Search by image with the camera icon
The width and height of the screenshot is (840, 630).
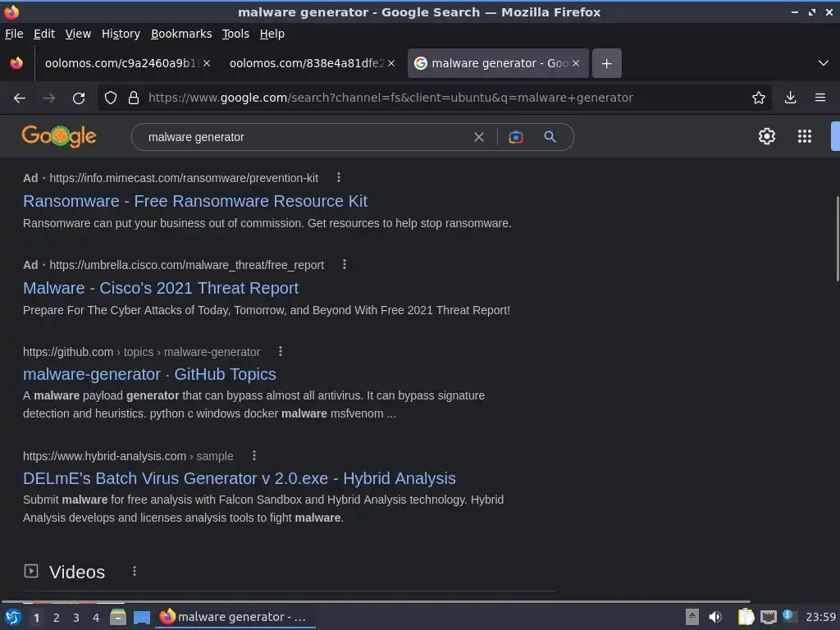point(515,137)
